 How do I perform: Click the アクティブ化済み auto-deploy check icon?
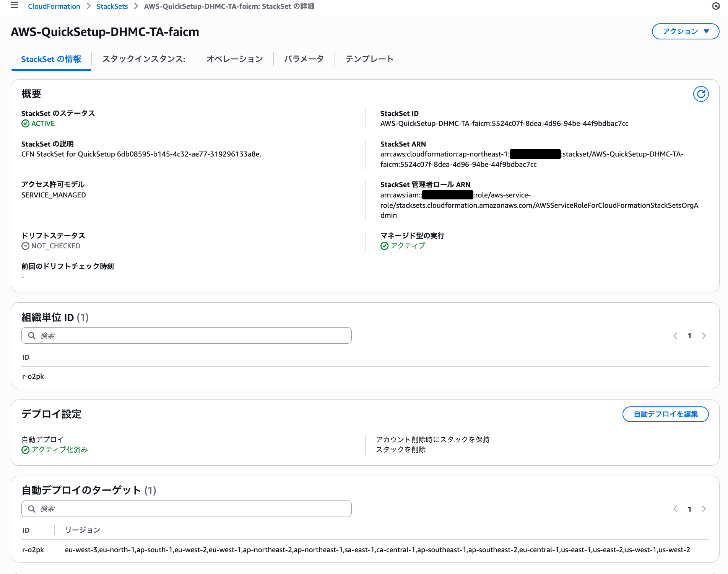pos(26,450)
